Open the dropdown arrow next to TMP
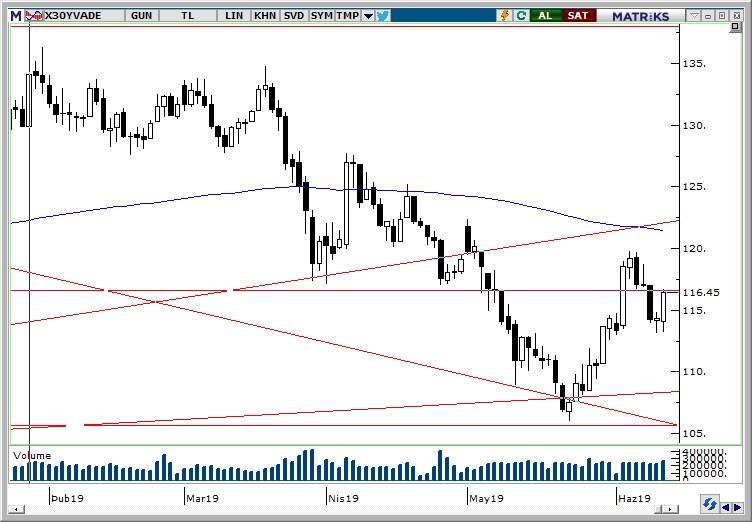This screenshot has height=522, width=752. point(368,16)
